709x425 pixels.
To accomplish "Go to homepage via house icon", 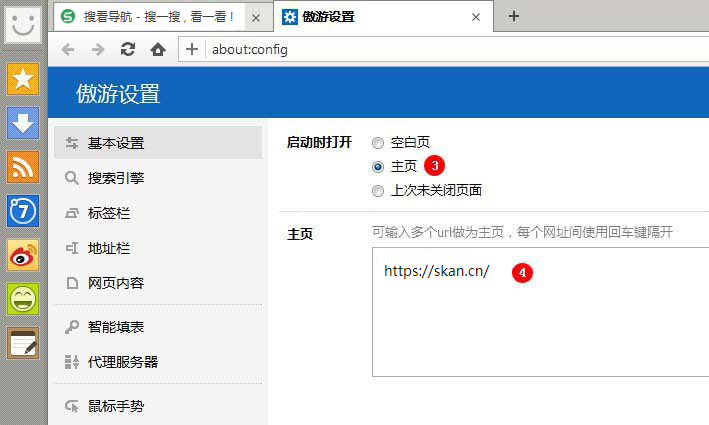I will pyautogui.click(x=157, y=49).
